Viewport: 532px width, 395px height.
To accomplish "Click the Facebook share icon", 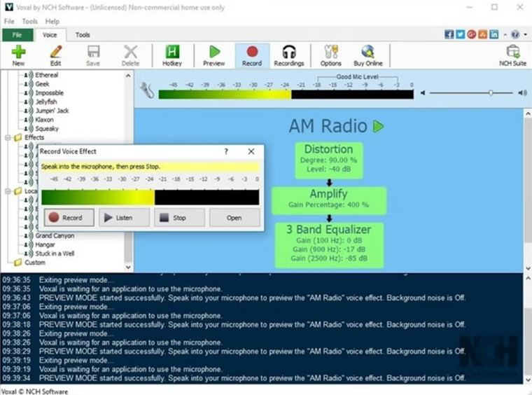I will tap(449, 34).
